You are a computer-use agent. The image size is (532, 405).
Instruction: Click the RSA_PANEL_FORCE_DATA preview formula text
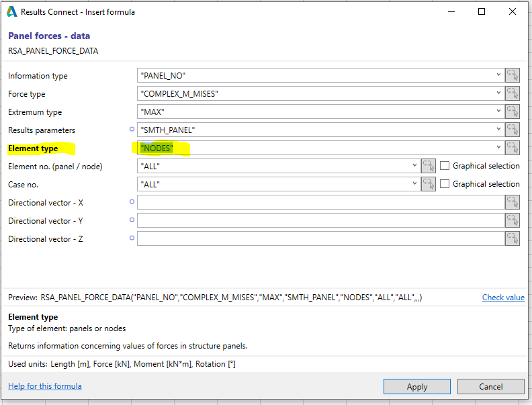click(231, 298)
